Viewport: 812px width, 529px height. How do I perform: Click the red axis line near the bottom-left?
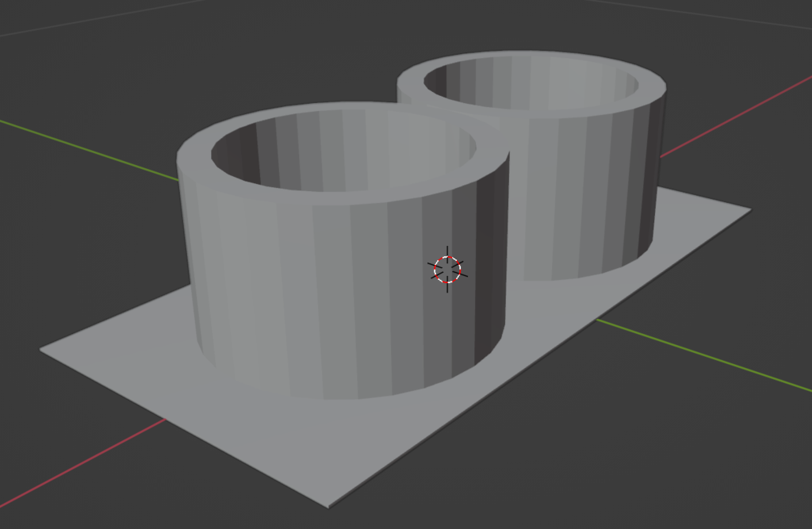79,460
